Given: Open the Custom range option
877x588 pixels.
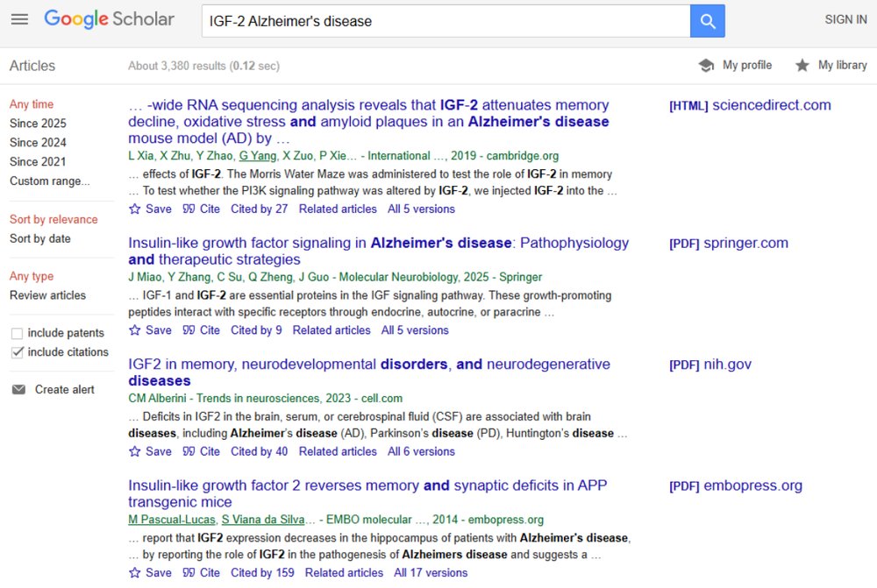Looking at the screenshot, I should point(50,181).
